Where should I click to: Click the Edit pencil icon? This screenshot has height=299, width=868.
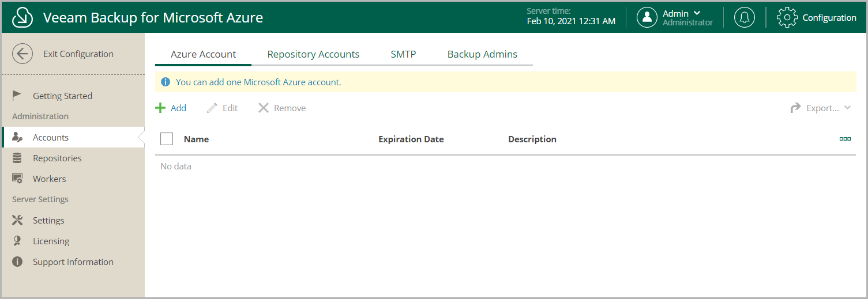[212, 108]
